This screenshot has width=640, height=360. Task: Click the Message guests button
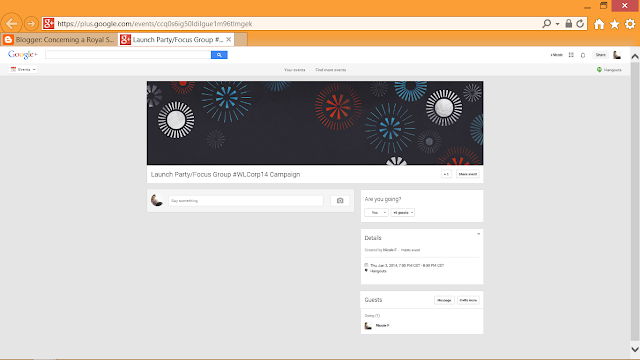(444, 300)
